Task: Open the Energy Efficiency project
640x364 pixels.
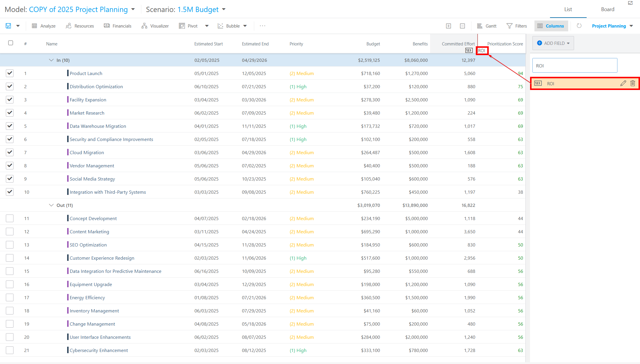Action: click(x=87, y=297)
